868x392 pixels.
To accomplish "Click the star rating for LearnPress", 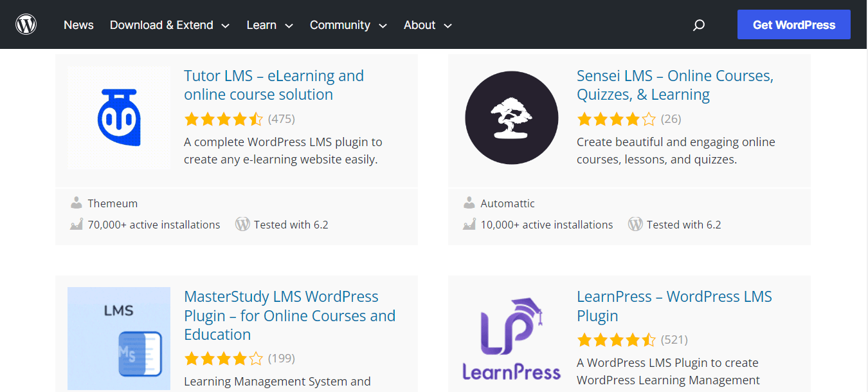I will click(616, 340).
